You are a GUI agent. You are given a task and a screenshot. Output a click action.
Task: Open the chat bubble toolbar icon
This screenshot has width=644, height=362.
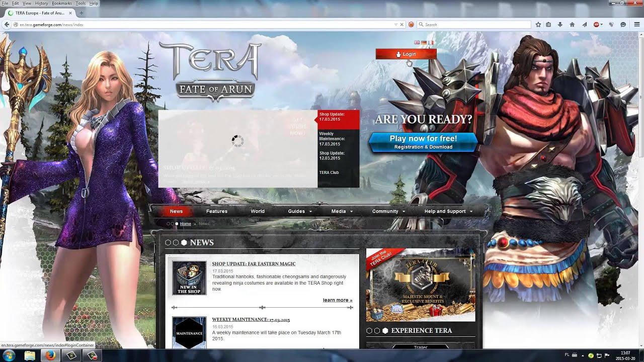[623, 25]
